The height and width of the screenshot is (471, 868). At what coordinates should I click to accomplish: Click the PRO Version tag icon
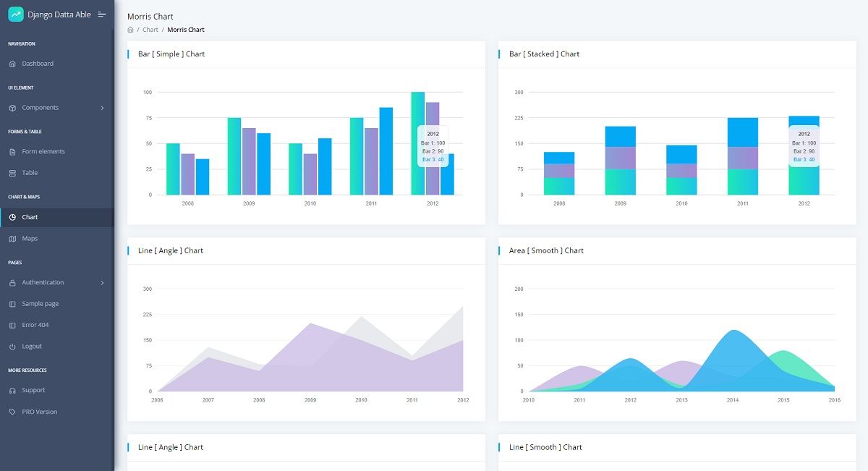pyautogui.click(x=13, y=412)
